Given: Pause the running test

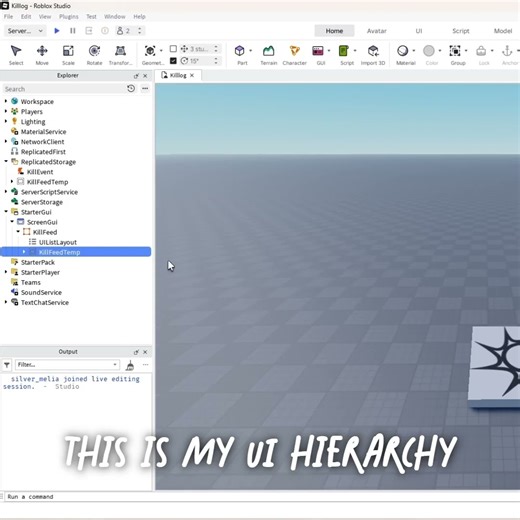Looking at the screenshot, I should click(73, 31).
